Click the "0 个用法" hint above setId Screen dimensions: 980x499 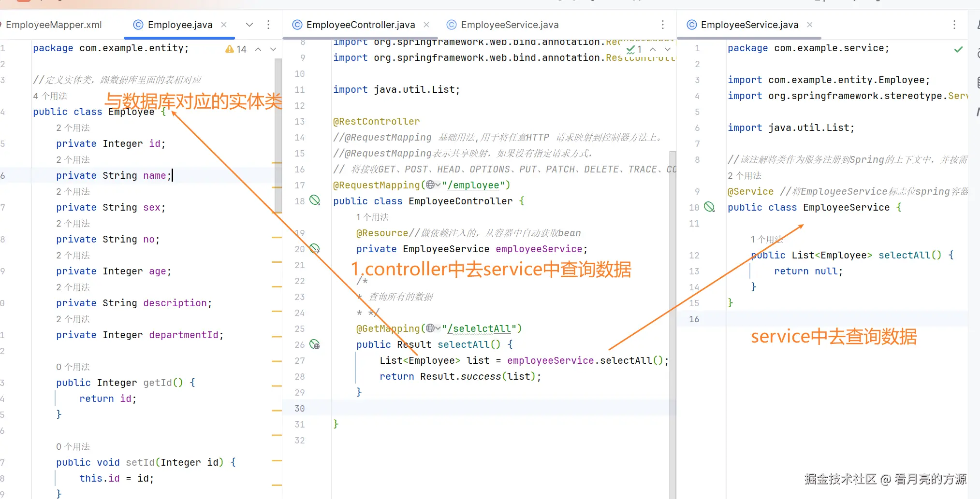click(73, 446)
